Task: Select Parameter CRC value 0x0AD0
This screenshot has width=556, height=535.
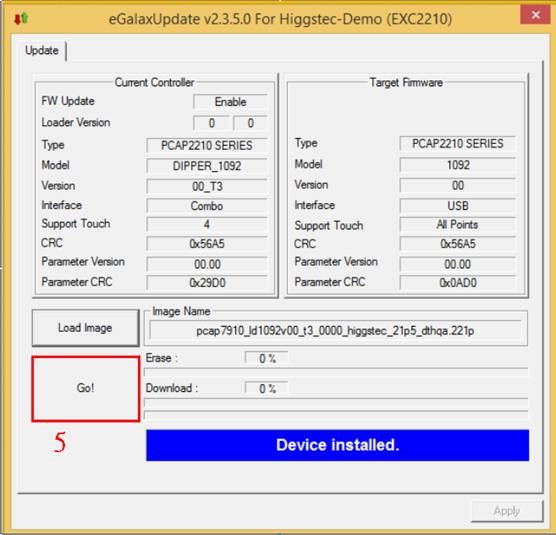Action: click(x=457, y=283)
